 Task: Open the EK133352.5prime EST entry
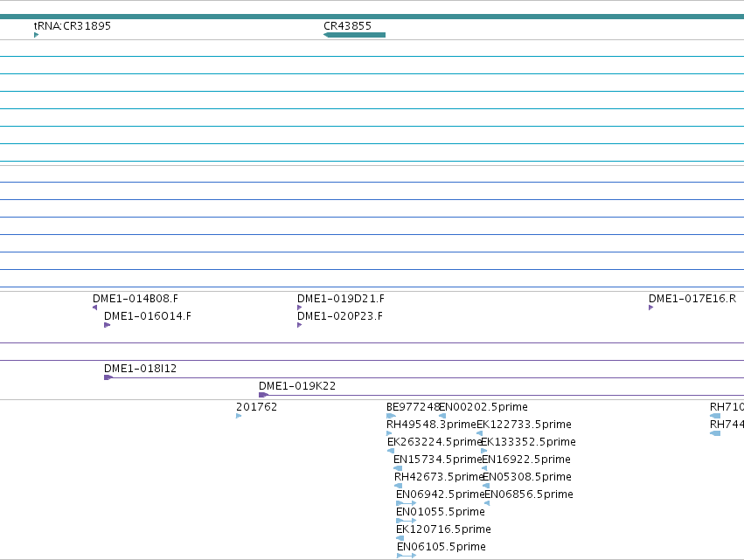pyautogui.click(x=528, y=442)
